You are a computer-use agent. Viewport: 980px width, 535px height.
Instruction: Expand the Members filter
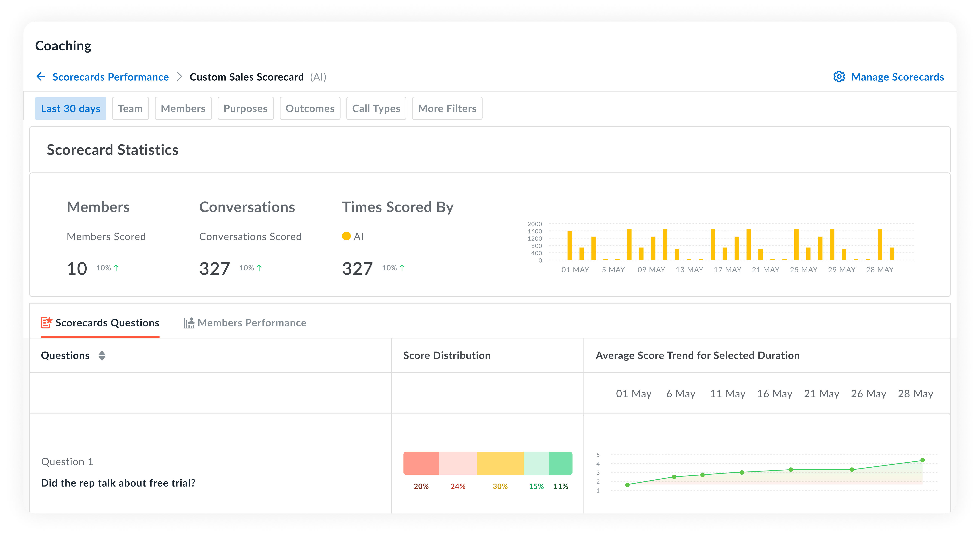[183, 108]
